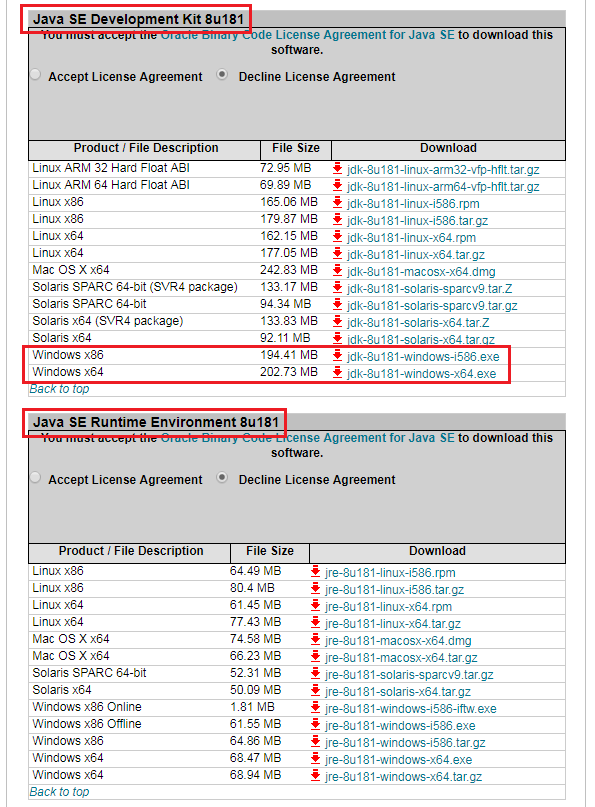Select Accept License Agreement for the JRE
The width and height of the screenshot is (595, 807).
click(x=36, y=478)
